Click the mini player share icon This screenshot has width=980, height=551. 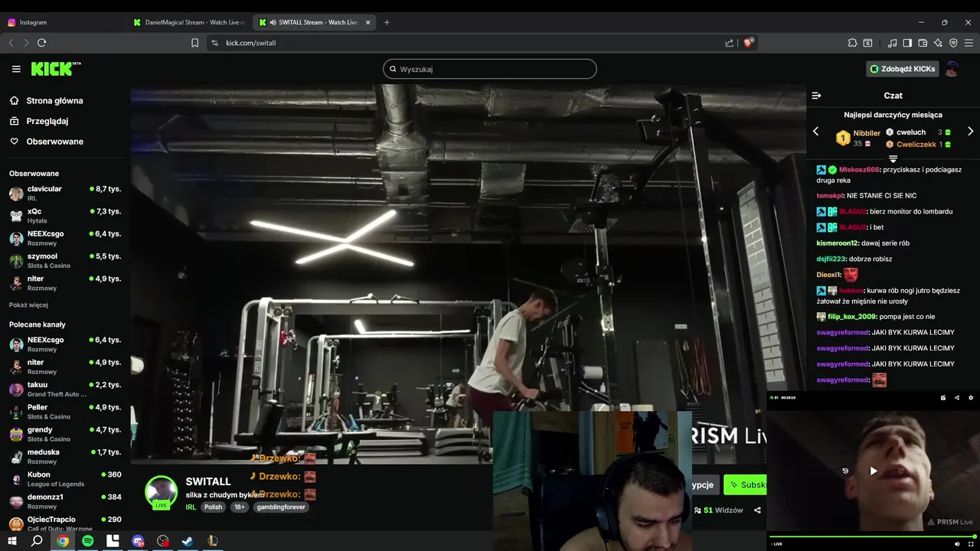pyautogui.click(x=957, y=398)
